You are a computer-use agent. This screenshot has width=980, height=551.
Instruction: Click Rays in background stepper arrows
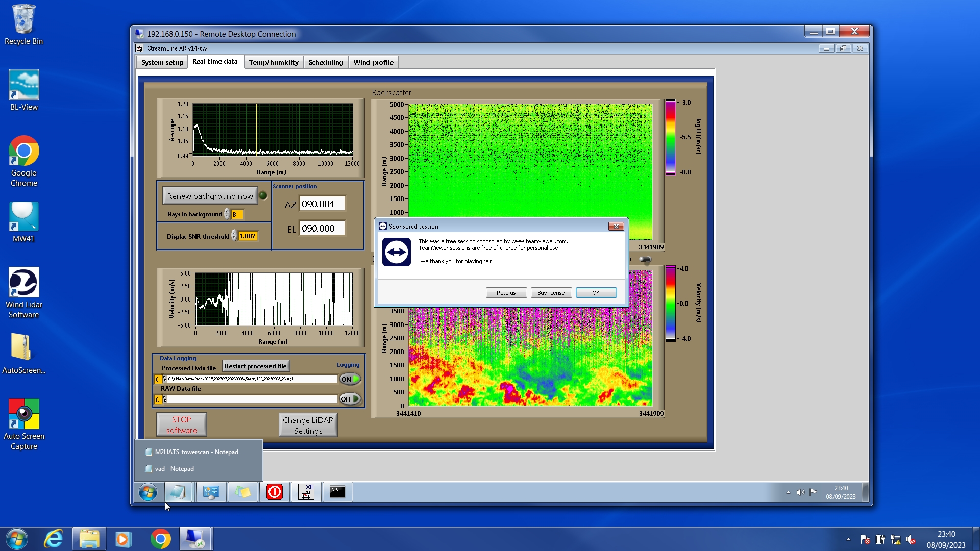[227, 214]
